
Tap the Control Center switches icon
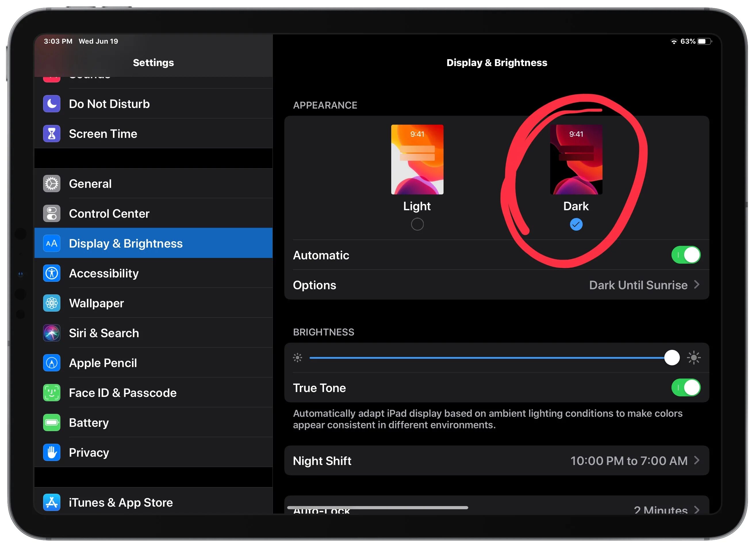point(52,214)
